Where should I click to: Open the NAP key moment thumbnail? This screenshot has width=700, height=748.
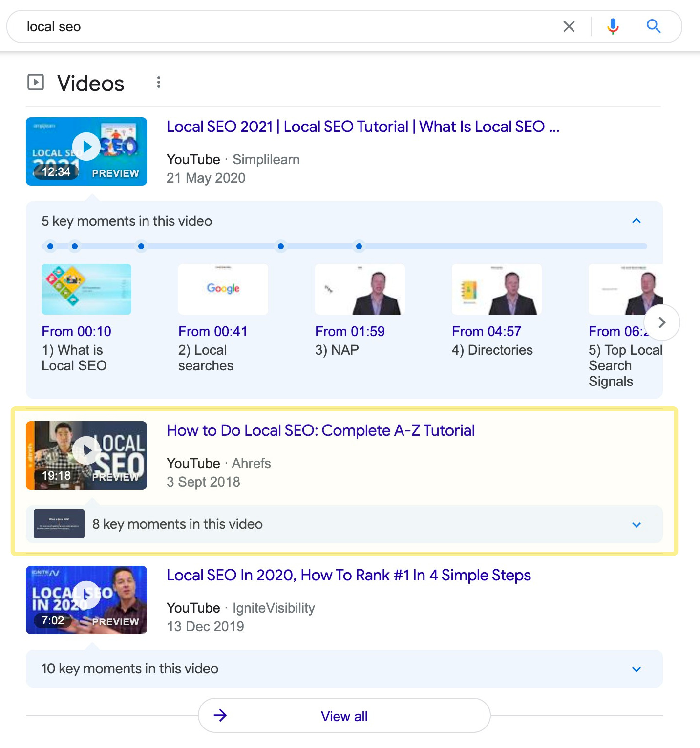(360, 289)
